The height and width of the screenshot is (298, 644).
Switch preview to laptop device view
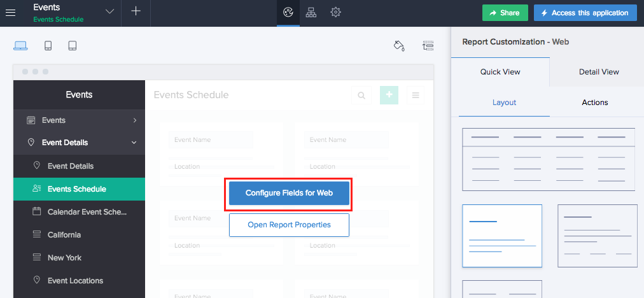click(20, 45)
